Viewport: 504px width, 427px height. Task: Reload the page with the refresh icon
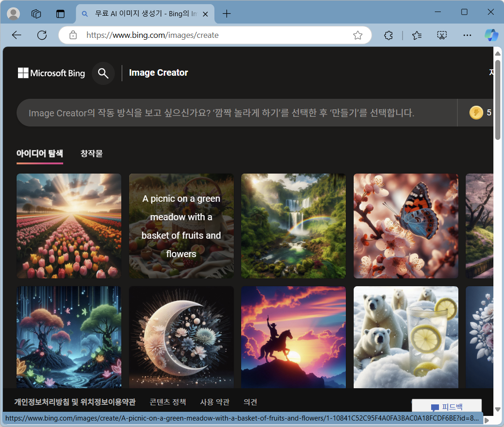42,35
